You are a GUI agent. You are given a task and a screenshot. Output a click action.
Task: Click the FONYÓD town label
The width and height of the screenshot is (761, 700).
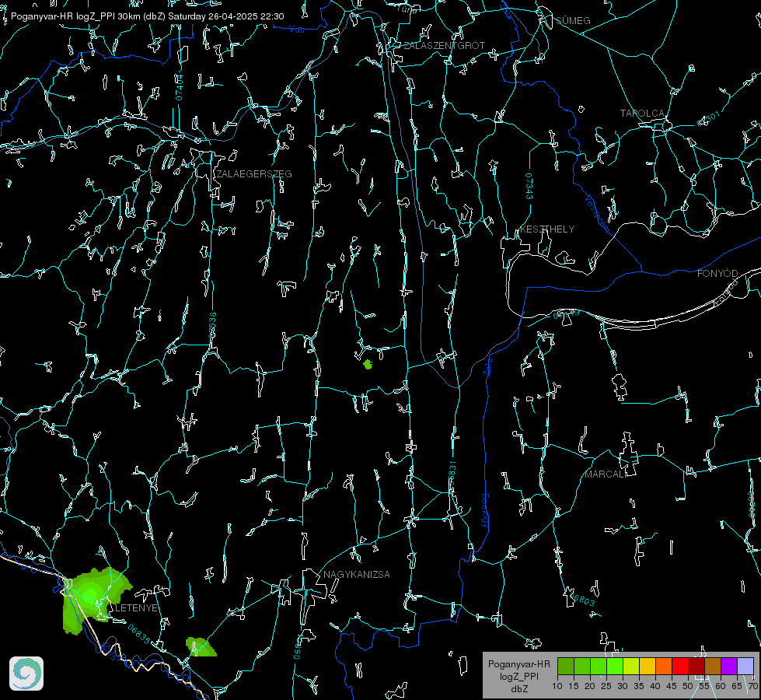click(717, 274)
